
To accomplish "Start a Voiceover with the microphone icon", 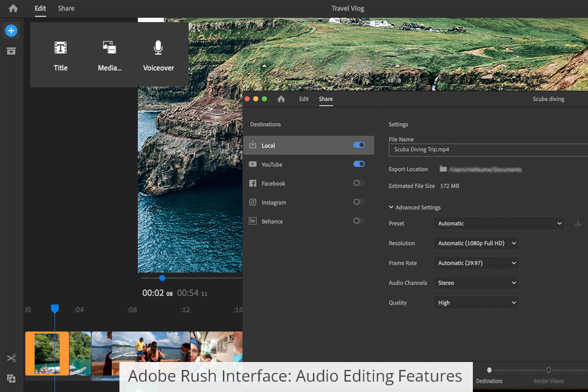I will (x=158, y=48).
